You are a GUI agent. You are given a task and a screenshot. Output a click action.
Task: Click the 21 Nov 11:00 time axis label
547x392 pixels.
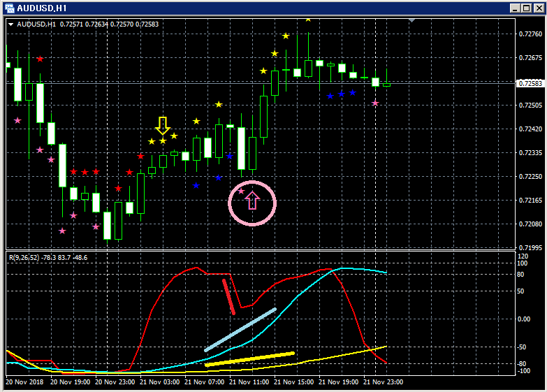click(249, 382)
